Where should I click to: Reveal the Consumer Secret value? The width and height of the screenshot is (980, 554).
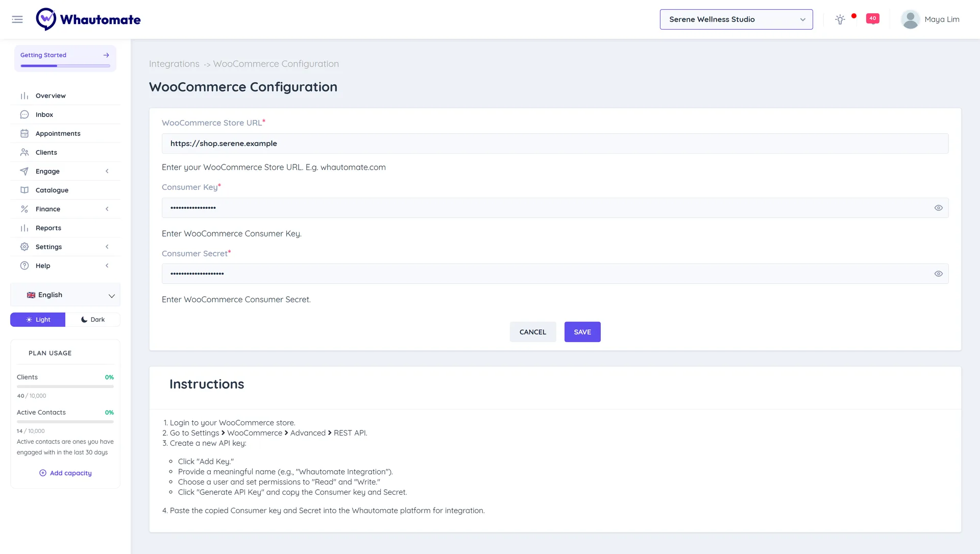(x=938, y=274)
